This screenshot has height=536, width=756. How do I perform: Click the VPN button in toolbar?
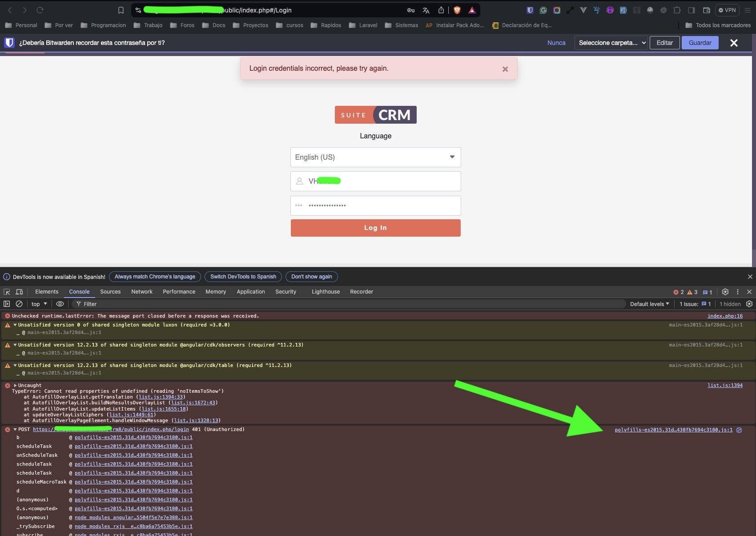click(727, 10)
